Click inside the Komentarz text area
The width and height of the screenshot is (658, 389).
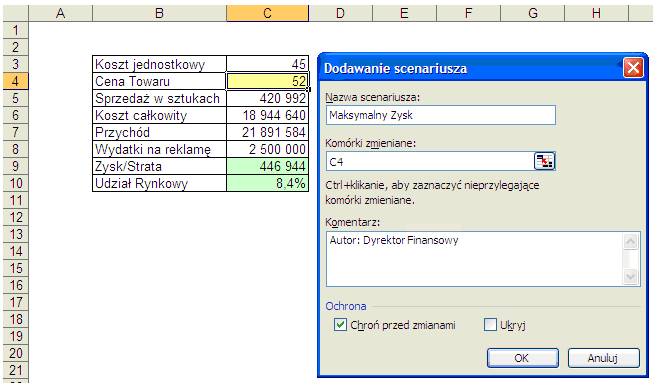(x=474, y=259)
